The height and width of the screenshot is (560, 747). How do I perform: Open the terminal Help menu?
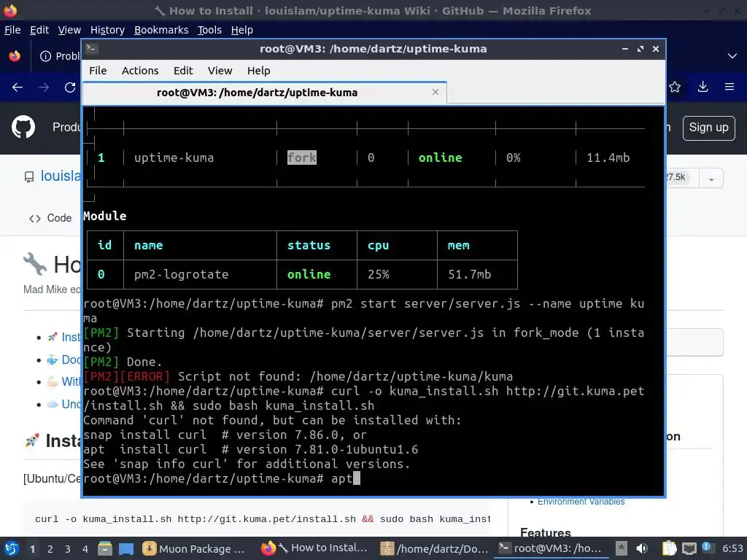click(259, 71)
